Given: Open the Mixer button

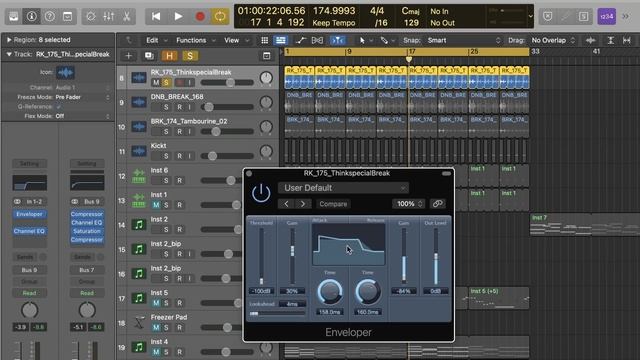Looking at the screenshot, I should pyautogui.click(x=109, y=16).
